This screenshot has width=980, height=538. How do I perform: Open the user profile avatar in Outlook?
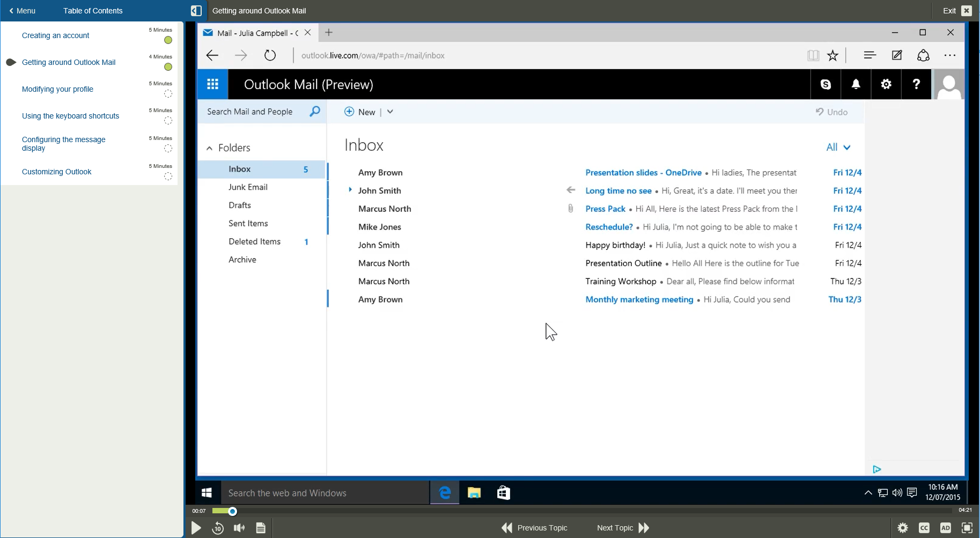[949, 84]
